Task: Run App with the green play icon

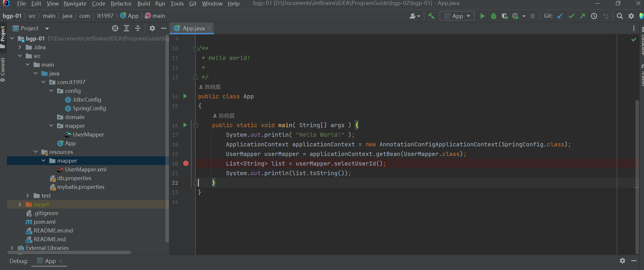Action: click(x=482, y=16)
